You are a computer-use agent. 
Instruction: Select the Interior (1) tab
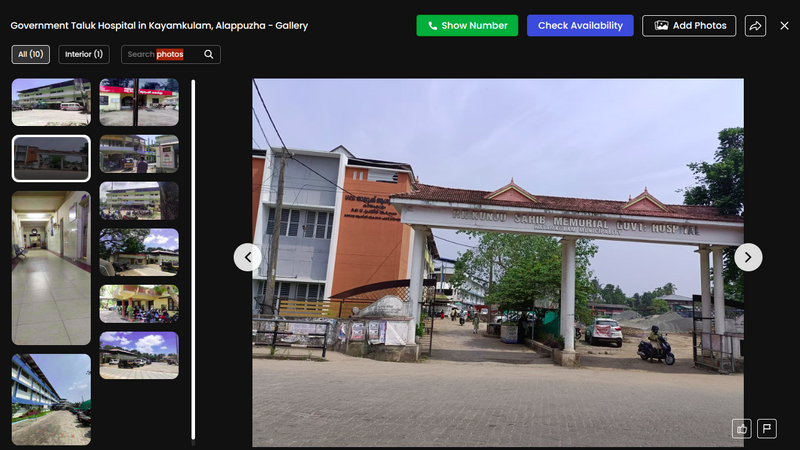pyautogui.click(x=84, y=54)
